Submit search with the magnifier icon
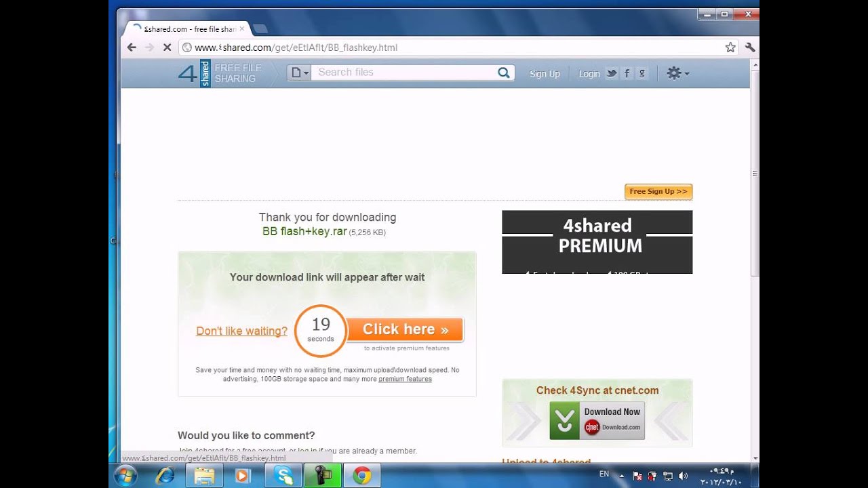This screenshot has height=488, width=868. click(x=504, y=73)
